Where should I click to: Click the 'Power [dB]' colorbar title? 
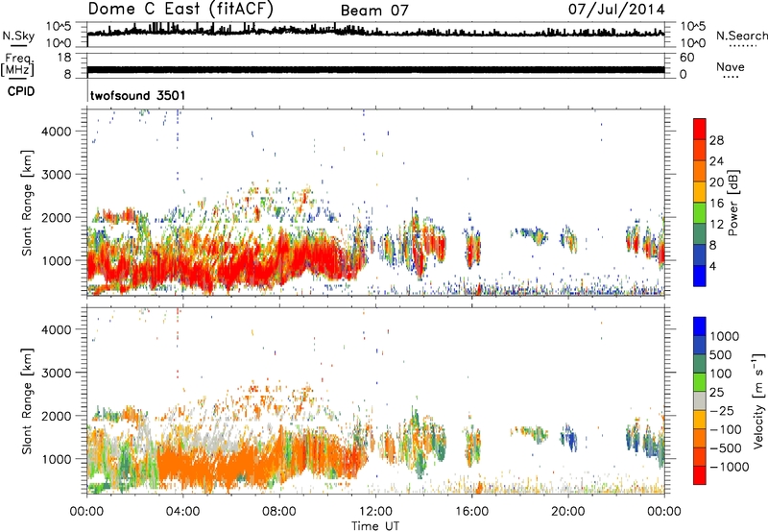coord(733,203)
